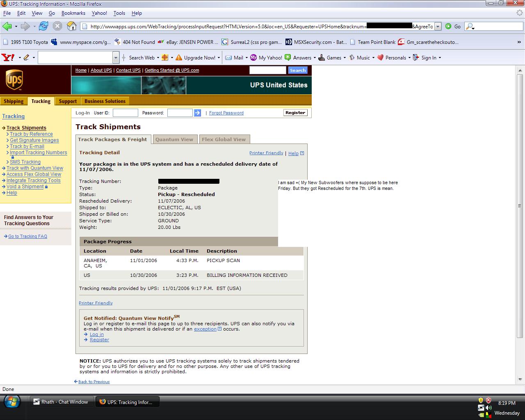The height and width of the screenshot is (420, 525).
Task: Open the My Yahoo! toolbar icon
Action: tap(253, 57)
